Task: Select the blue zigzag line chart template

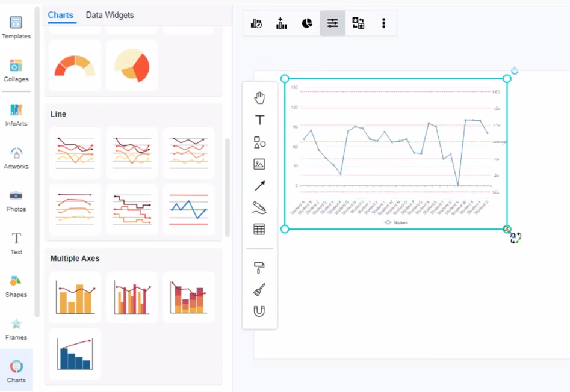Action: 188,210
